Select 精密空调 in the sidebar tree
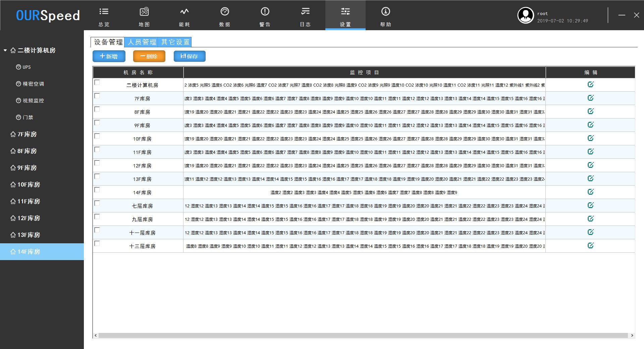The image size is (644, 349). pos(33,84)
